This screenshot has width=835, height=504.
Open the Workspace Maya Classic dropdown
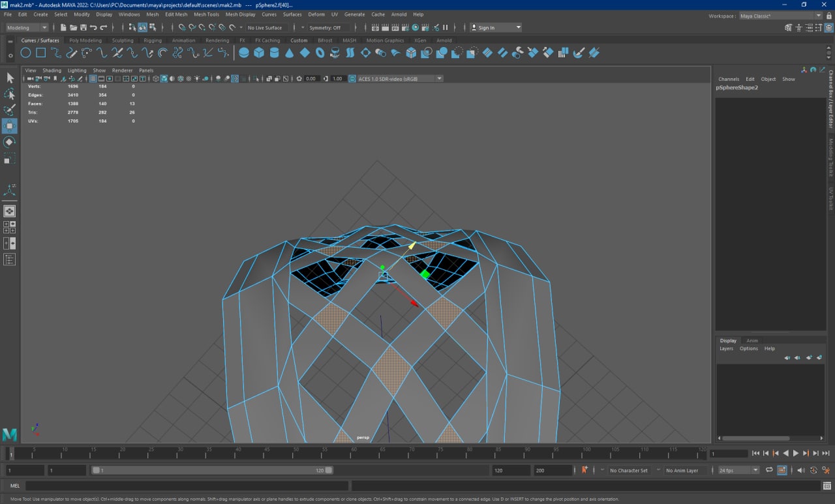tap(780, 16)
